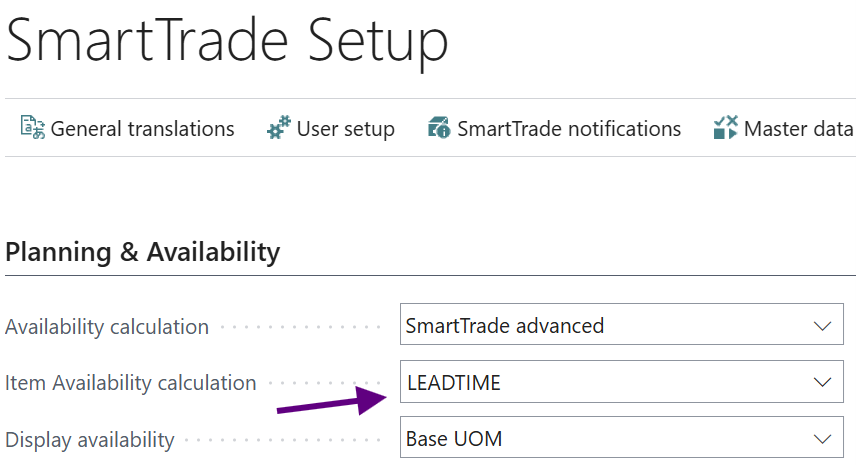Click the General translations icon
Screen dimensions: 856x465
pyautogui.click(x=33, y=128)
